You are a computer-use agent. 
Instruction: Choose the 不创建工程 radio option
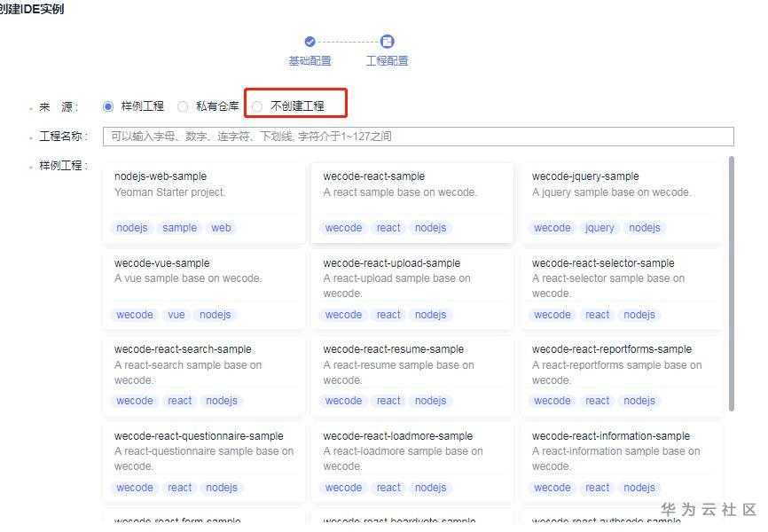pyautogui.click(x=258, y=106)
